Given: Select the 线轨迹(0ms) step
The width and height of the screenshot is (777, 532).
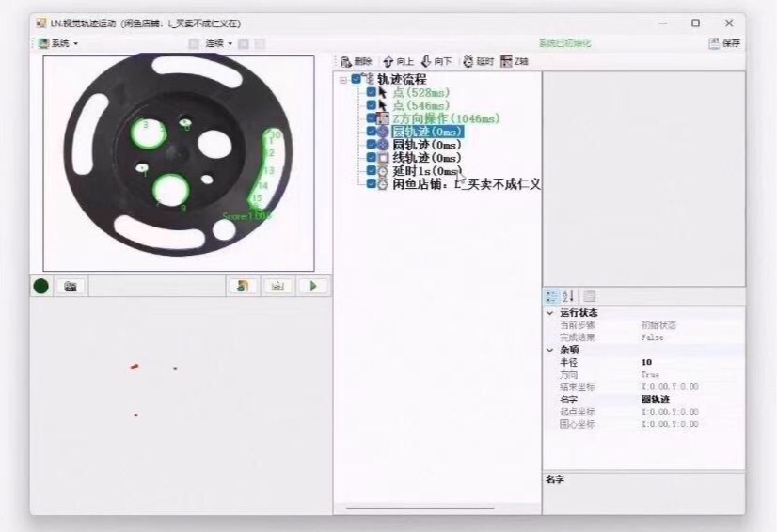Looking at the screenshot, I should (427, 158).
